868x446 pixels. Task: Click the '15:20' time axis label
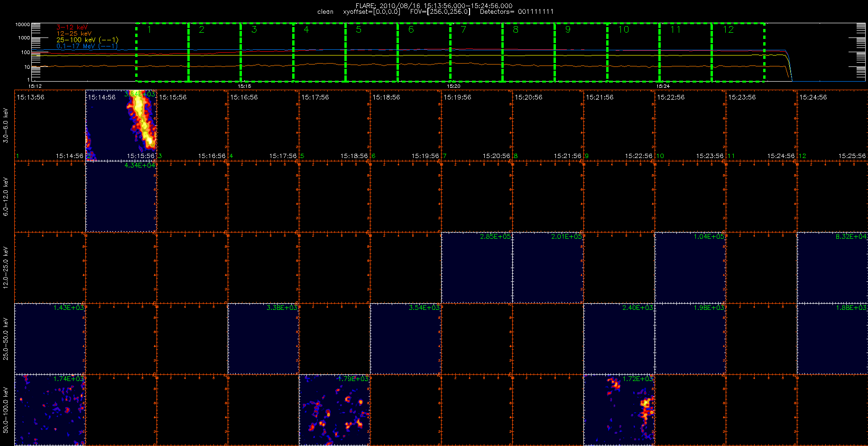click(x=454, y=86)
